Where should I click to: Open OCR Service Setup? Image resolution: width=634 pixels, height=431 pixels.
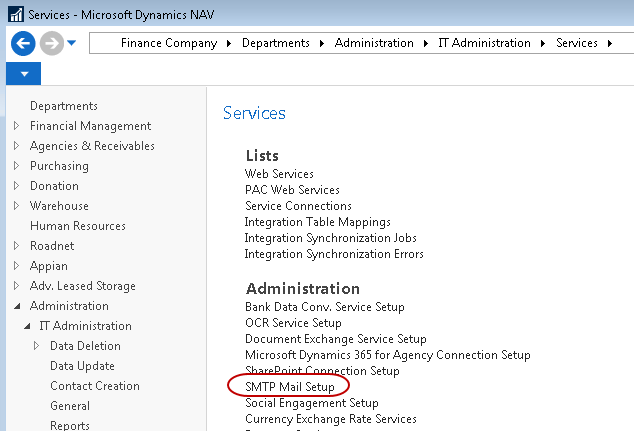(x=293, y=323)
